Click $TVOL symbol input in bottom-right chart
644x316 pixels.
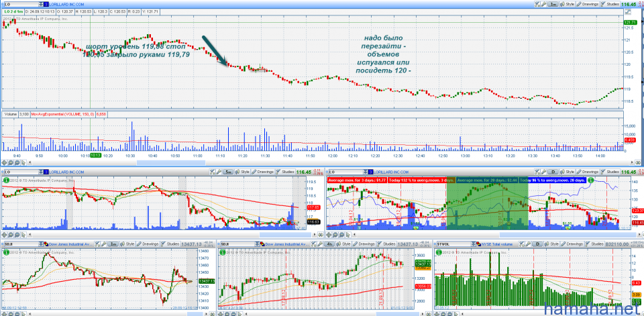pos(454,244)
